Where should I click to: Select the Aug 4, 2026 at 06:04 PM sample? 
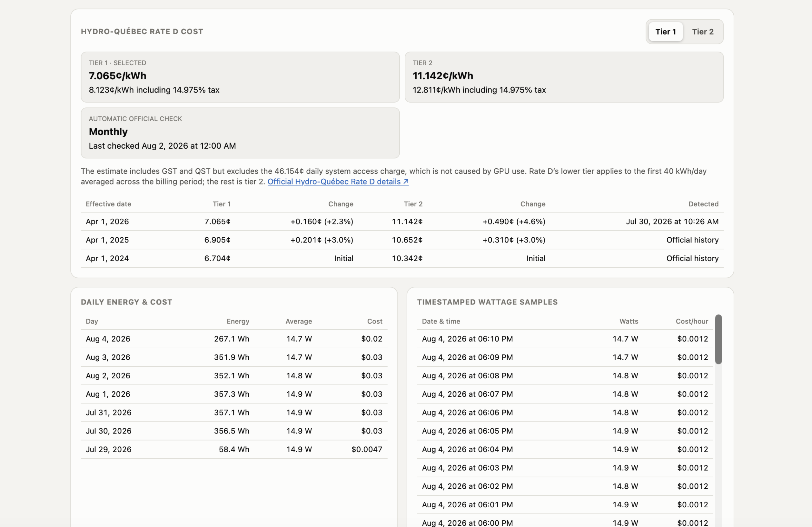tap(565, 449)
